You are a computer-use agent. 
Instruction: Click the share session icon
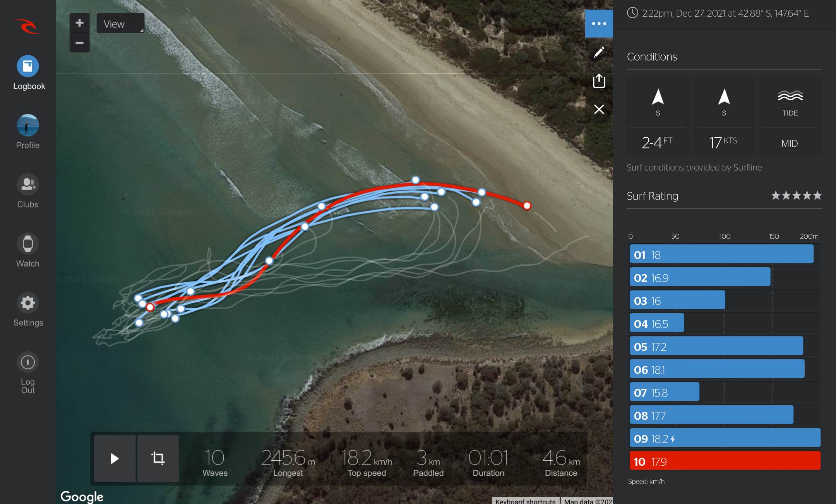pyautogui.click(x=599, y=81)
